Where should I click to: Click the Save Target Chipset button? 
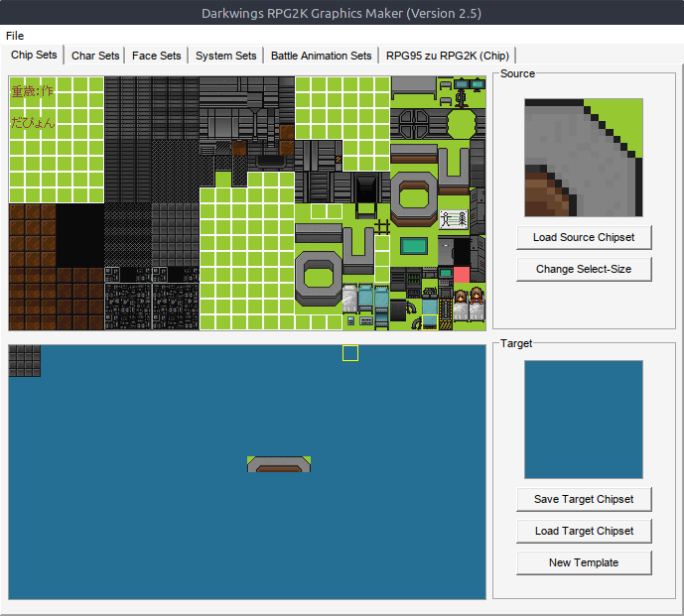584,499
